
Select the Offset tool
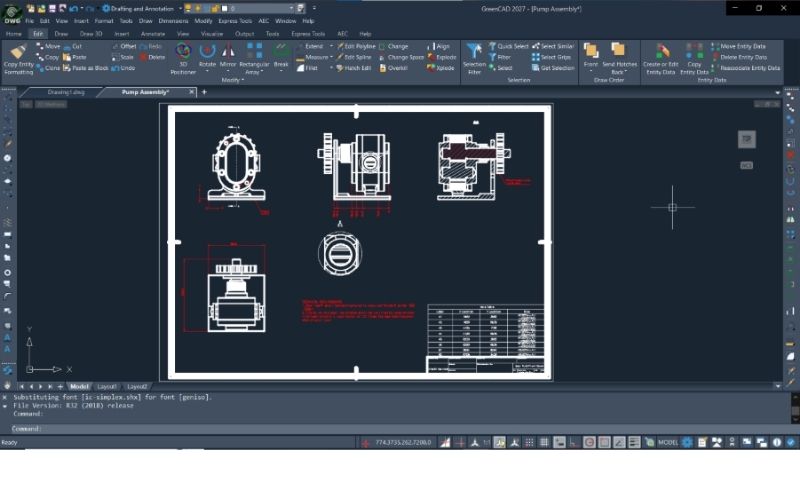coord(124,46)
